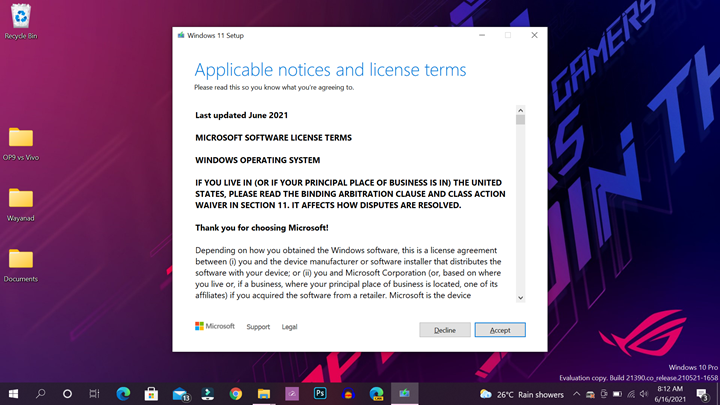This screenshot has height=405, width=720.
Task: Open network Wi-Fi tray icon
Action: tap(631, 394)
